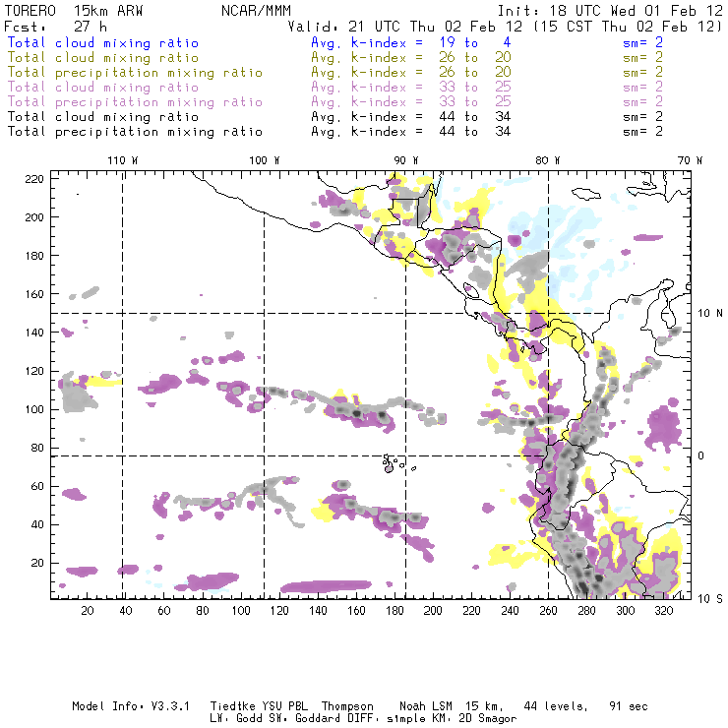Click the "220" tick on the vertical axis
This screenshot has width=728, height=728.
pyautogui.click(x=34, y=179)
